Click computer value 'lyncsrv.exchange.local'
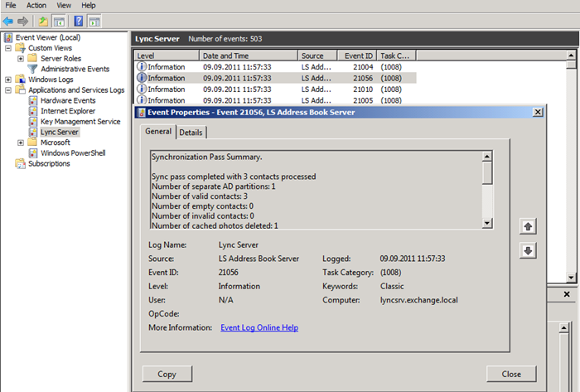580x392 pixels. (418, 300)
